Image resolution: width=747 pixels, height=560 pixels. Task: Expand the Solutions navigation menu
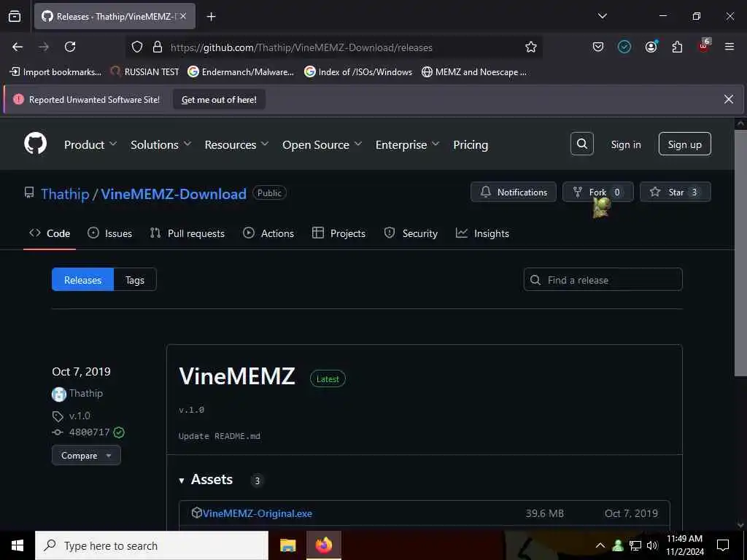pyautogui.click(x=160, y=144)
